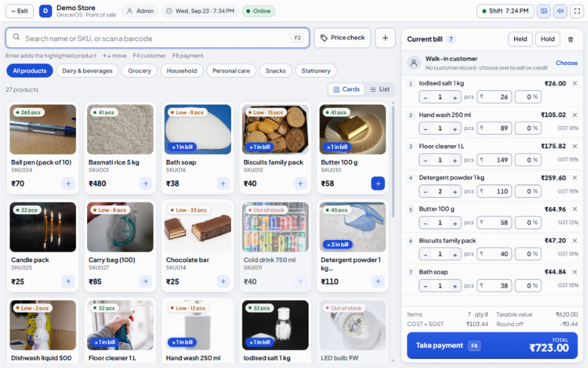Filter by Household category
Screen dimensions: 588x368
click(182, 71)
